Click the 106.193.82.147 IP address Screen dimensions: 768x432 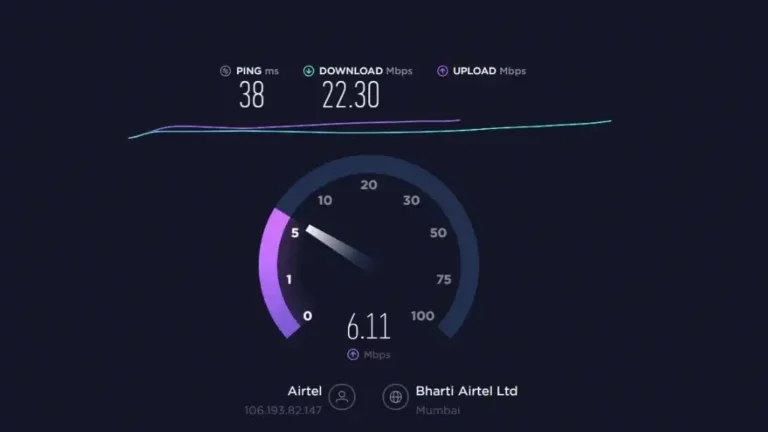click(283, 410)
